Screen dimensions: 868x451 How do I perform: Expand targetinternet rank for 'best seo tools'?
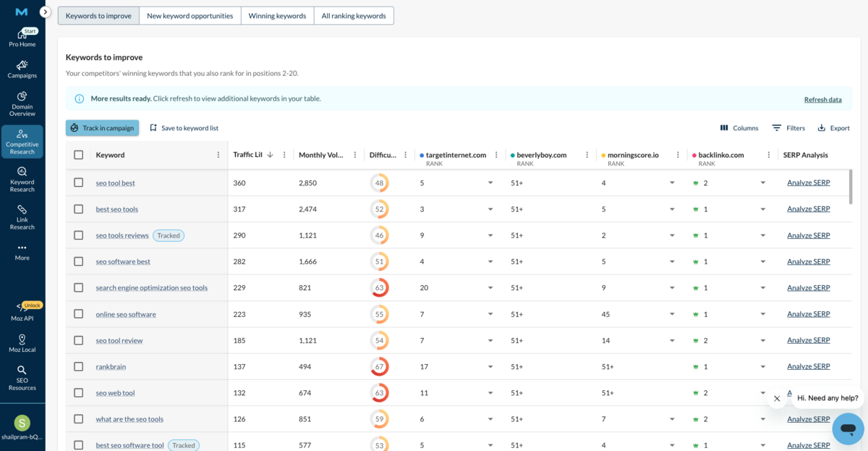pyautogui.click(x=490, y=209)
